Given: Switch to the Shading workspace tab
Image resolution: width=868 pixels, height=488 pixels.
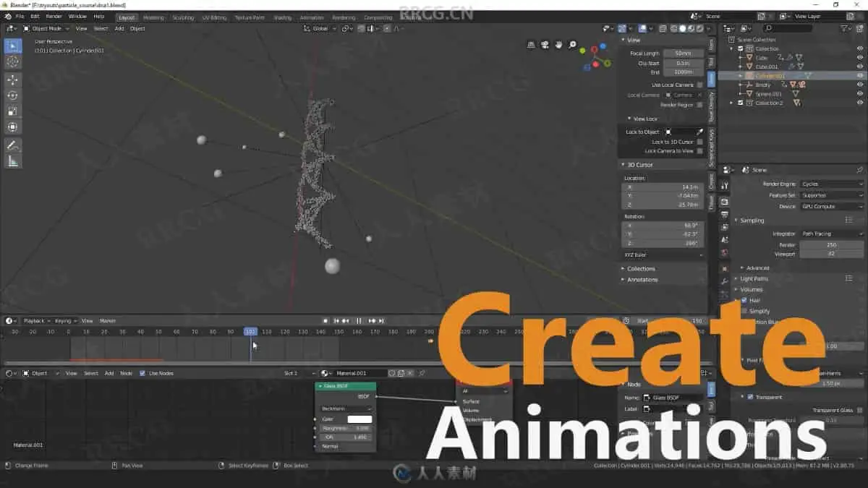Looking at the screenshot, I should coord(282,17).
